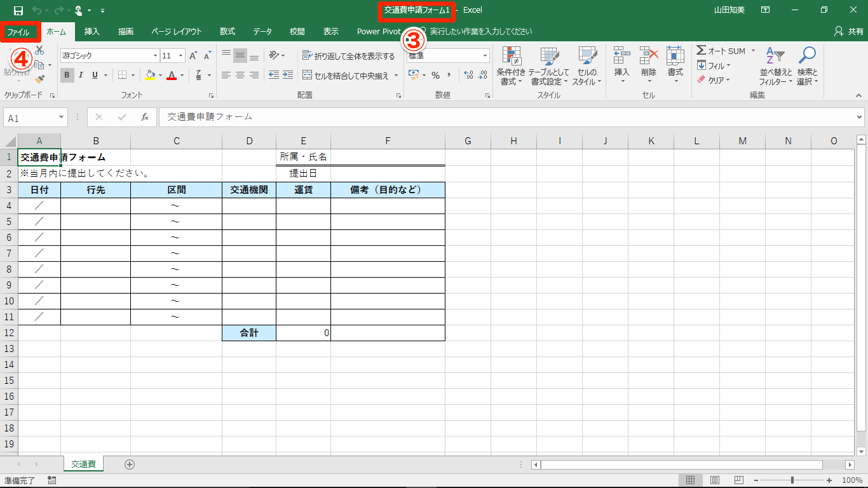Viewport: 868px width, 488px height.
Task: Select the 交通費 sheet tab
Action: click(x=83, y=464)
